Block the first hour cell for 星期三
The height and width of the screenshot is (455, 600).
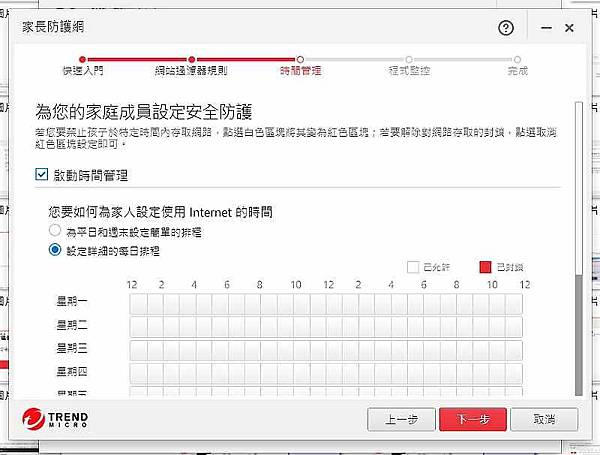[138, 350]
